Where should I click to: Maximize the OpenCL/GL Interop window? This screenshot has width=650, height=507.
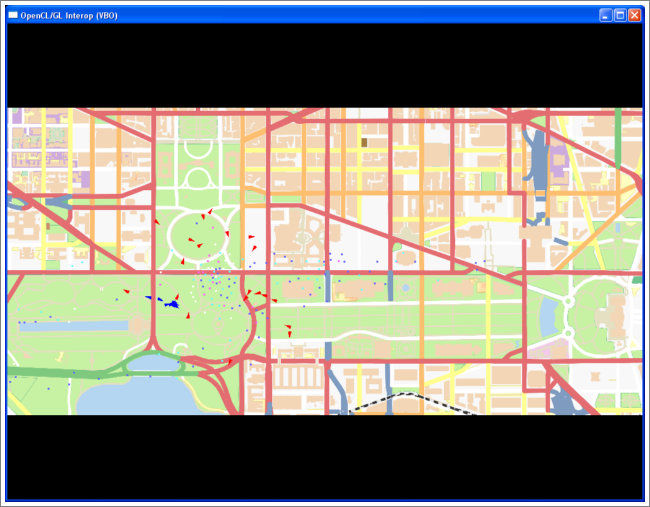tap(620, 15)
